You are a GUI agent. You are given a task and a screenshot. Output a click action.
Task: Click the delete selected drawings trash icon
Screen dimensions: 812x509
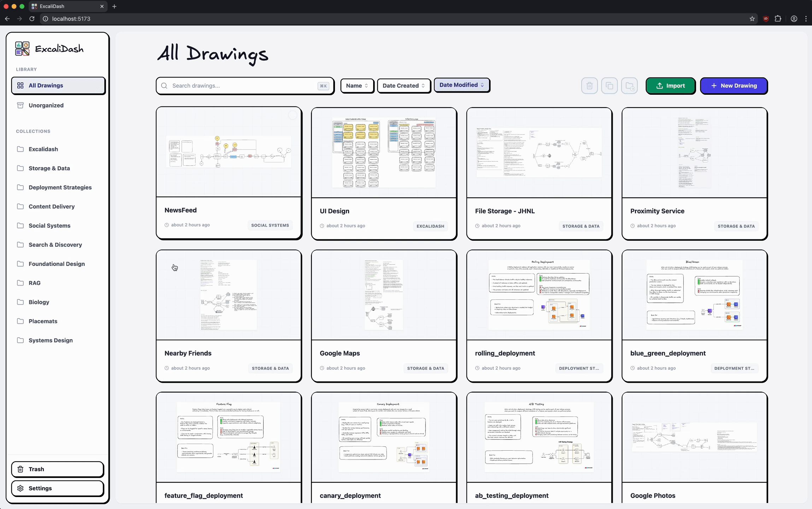point(589,86)
